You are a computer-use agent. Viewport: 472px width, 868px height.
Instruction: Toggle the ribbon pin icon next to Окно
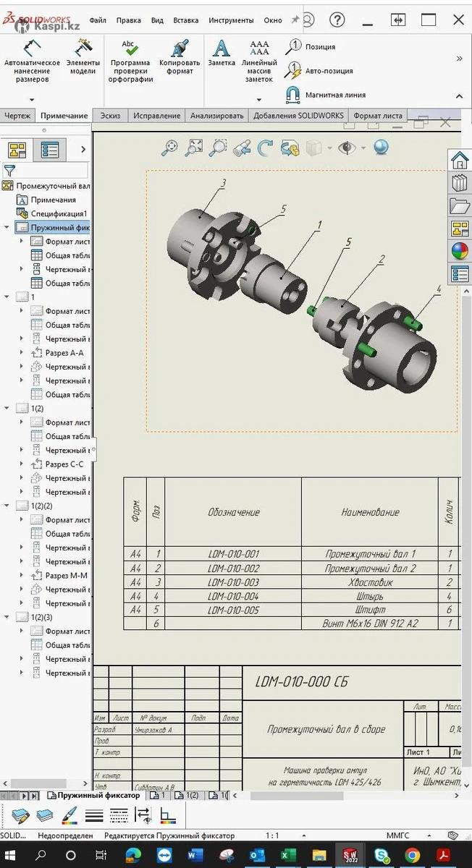click(295, 20)
